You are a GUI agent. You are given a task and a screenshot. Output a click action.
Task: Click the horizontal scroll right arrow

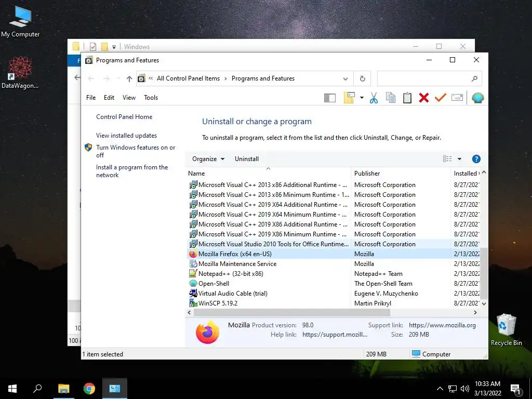pos(475,312)
